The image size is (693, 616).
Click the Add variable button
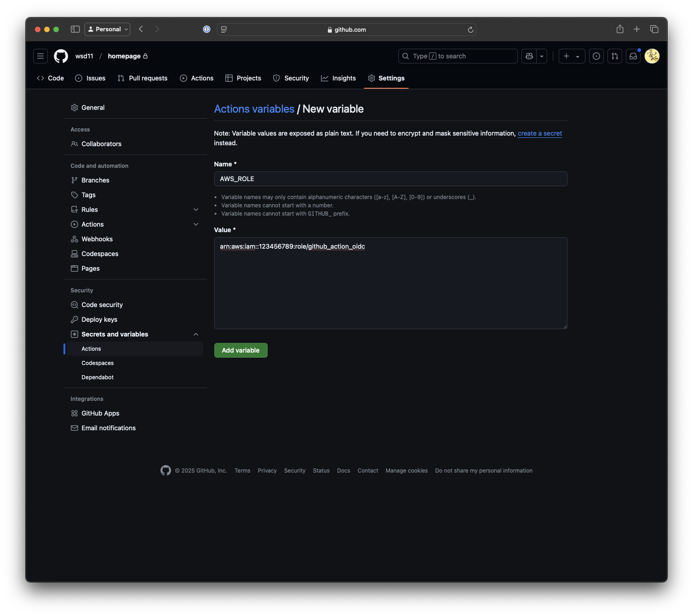pyautogui.click(x=241, y=350)
